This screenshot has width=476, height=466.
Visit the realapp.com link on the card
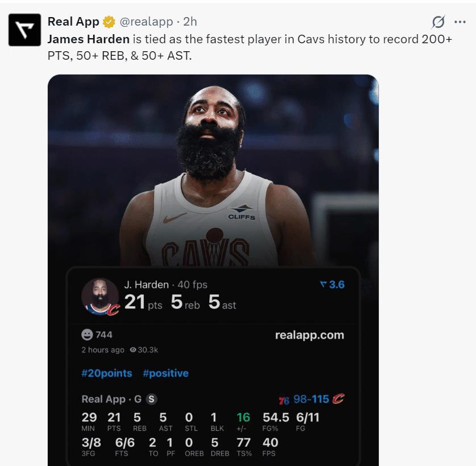309,335
